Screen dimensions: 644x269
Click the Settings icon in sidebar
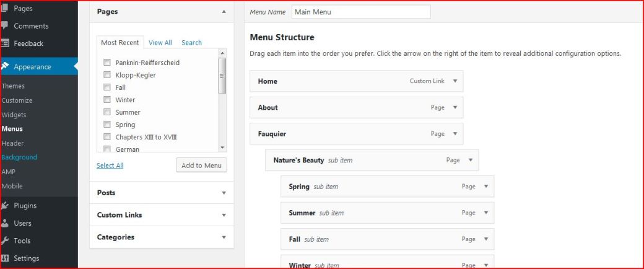(5, 258)
